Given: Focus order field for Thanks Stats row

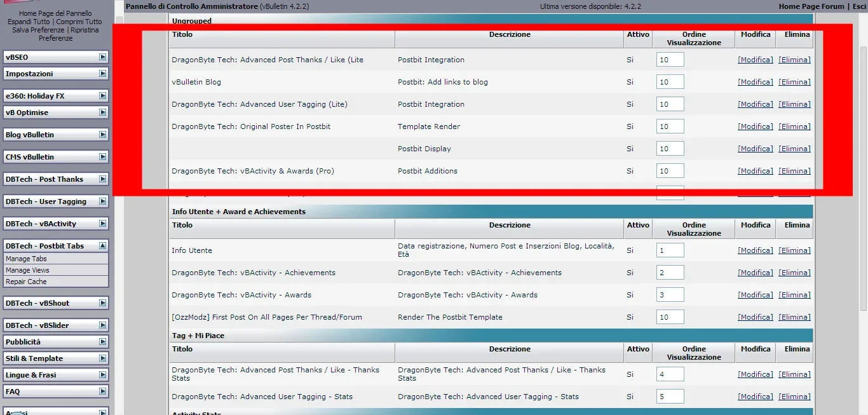Looking at the screenshot, I should (x=670, y=374).
